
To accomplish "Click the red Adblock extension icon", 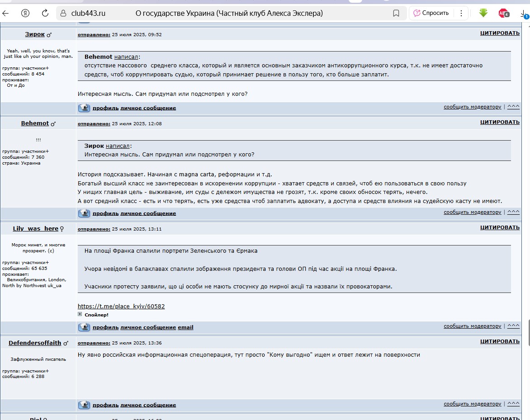I will click(x=503, y=13).
